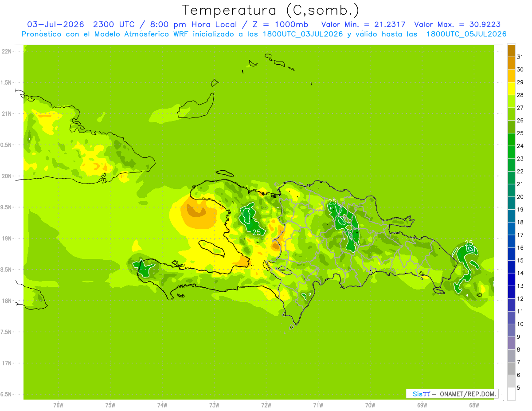The image size is (532, 411).
Task: Click the yellow swatch between 28 and 29
Action: (511, 89)
